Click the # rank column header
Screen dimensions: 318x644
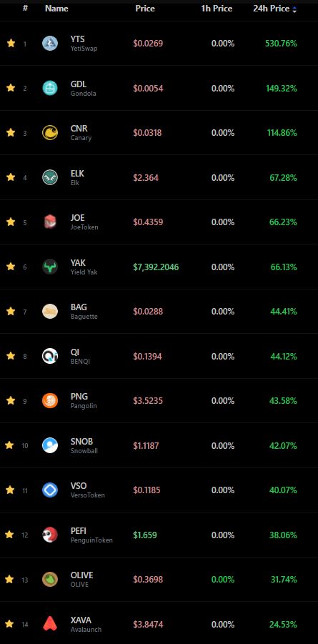[x=25, y=8]
